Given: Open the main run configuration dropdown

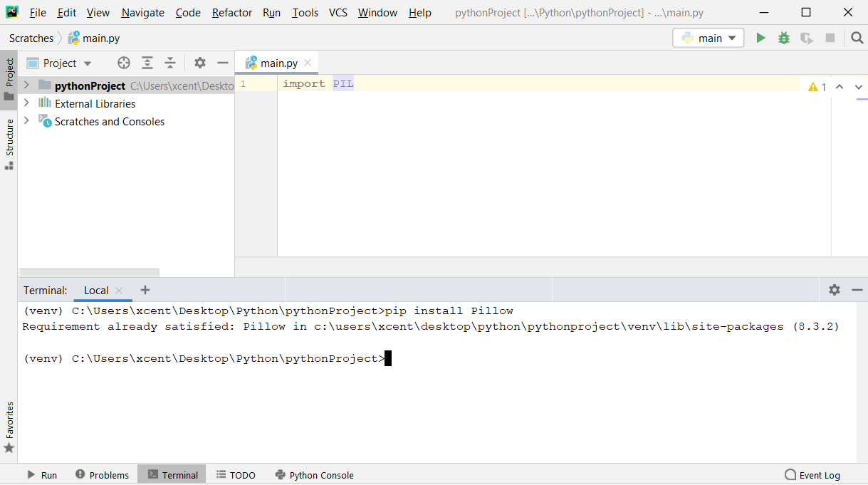Looking at the screenshot, I should click(x=708, y=38).
